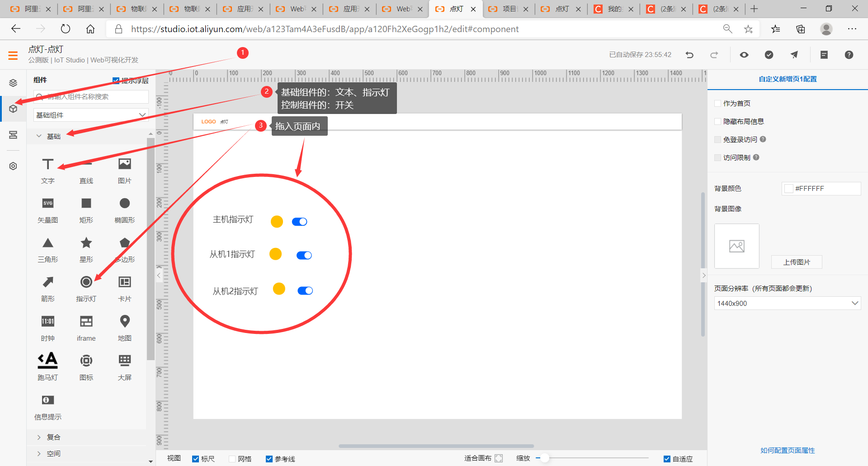The width and height of the screenshot is (868, 466).
Task: Select the 跑马灯 marquee component
Action: (x=47, y=367)
